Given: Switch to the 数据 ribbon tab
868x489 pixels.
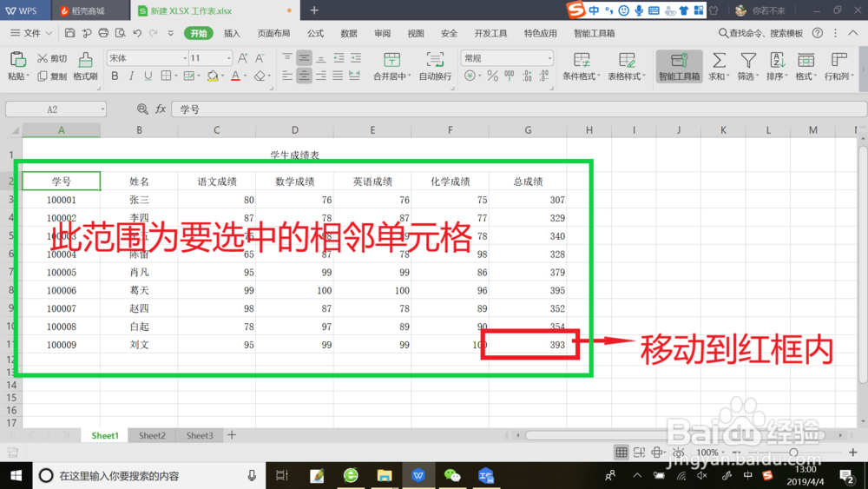Looking at the screenshot, I should click(x=349, y=33).
